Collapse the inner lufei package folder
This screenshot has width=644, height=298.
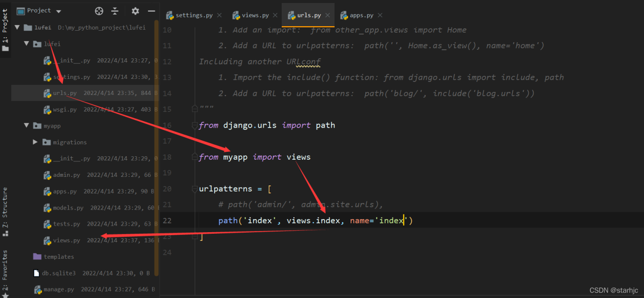26,44
